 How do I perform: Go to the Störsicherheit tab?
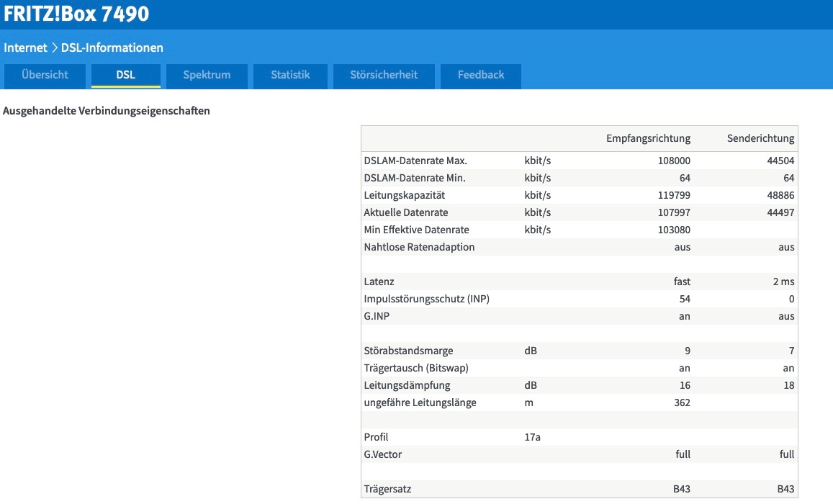(384, 76)
